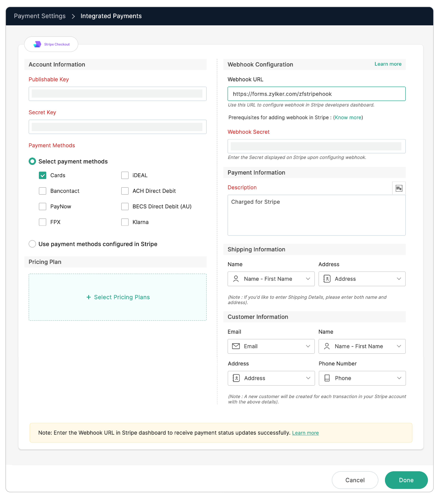Screen dimensions: 440x504
Task: Click the address book icon in Shipping Address
Action: click(x=327, y=279)
